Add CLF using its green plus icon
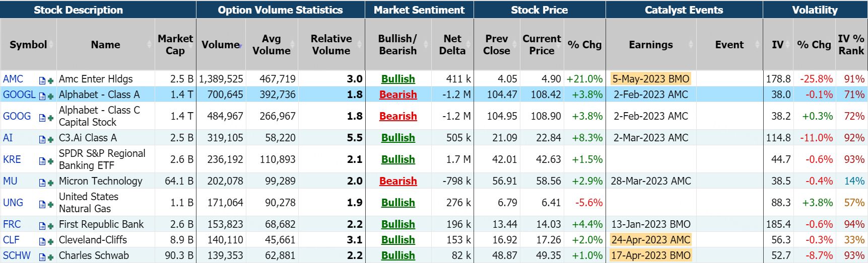The width and height of the screenshot is (868, 263). [x=50, y=241]
